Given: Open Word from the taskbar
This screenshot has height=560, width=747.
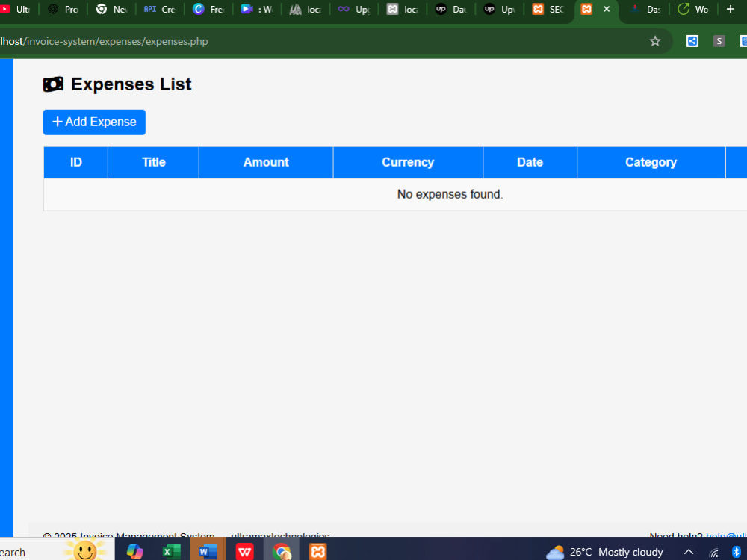Looking at the screenshot, I should click(208, 552).
